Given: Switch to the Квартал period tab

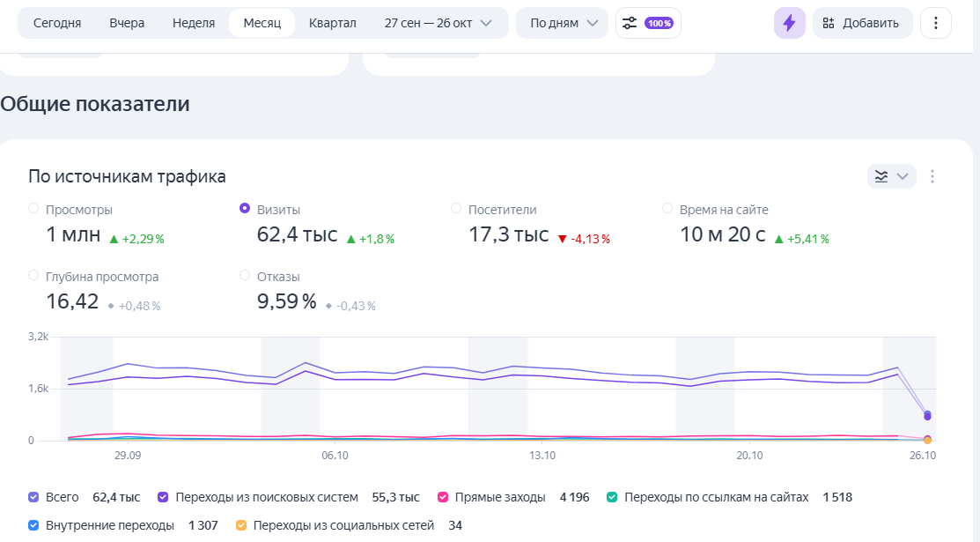Looking at the screenshot, I should point(333,23).
